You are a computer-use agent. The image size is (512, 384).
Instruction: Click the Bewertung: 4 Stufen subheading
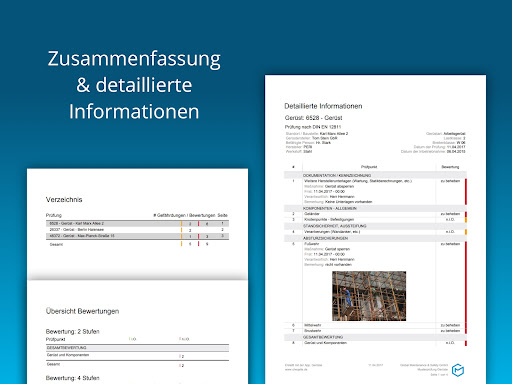[72, 378]
